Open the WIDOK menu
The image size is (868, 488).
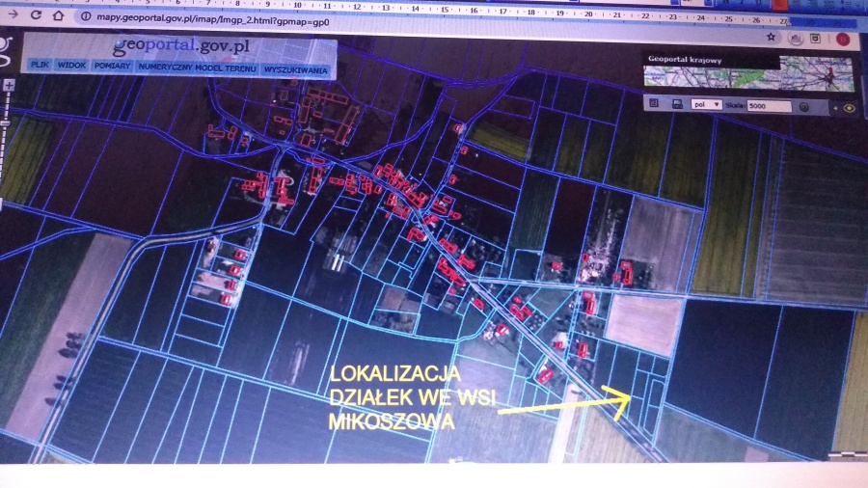tap(72, 66)
